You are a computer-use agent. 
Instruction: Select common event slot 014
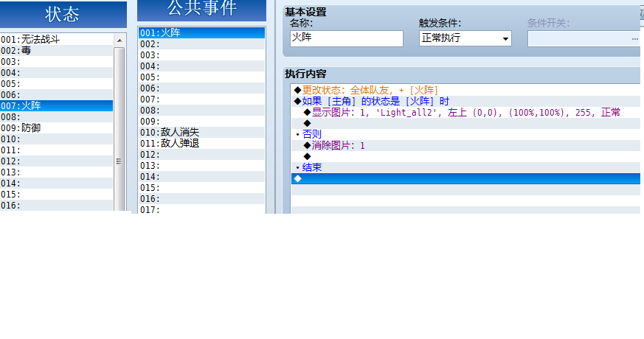(201, 177)
